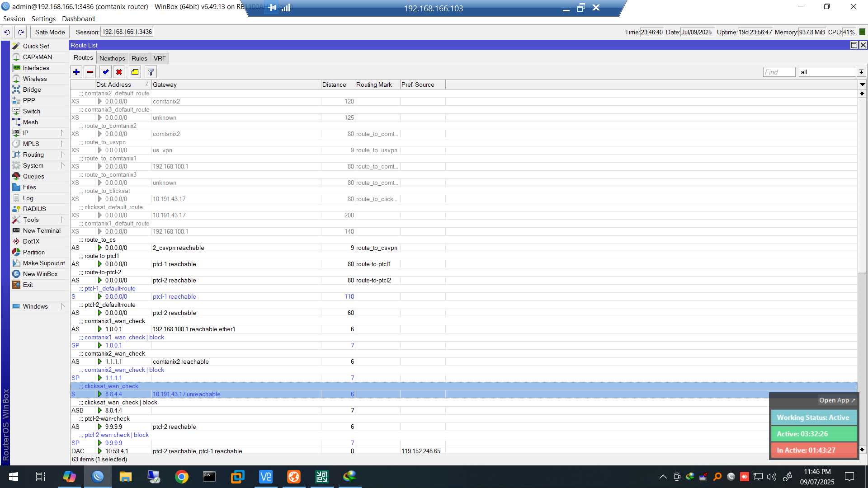Disable route with red X icon
868x488 pixels.
[x=119, y=72]
